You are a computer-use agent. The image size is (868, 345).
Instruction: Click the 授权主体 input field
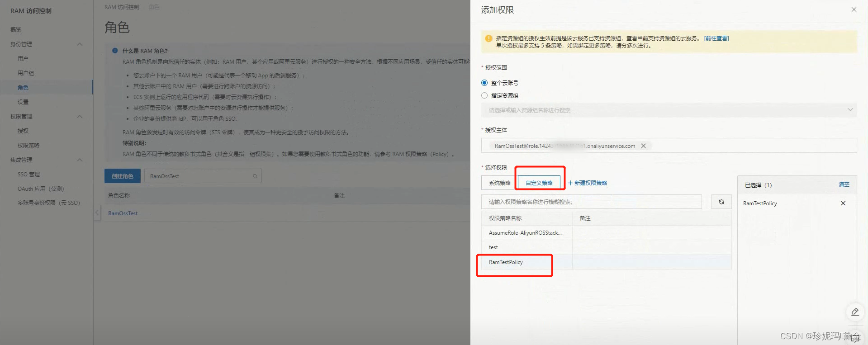669,146
